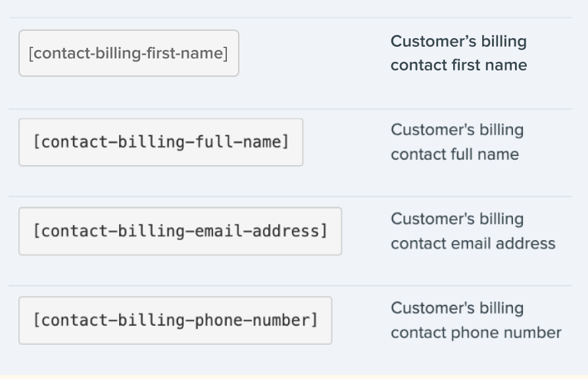
Task: Click the opening bracket of the full-name tag
Action: 37,142
